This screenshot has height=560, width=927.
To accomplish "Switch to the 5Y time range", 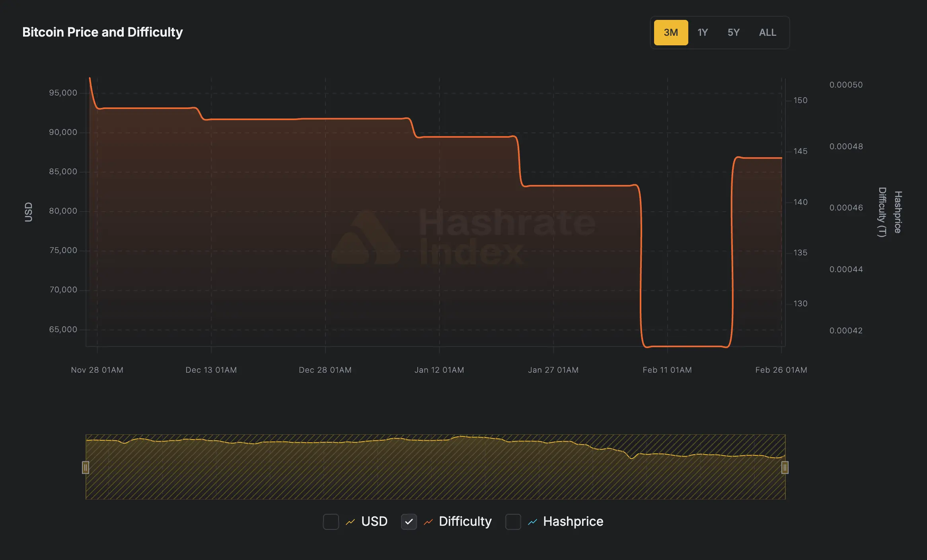I will 733,33.
